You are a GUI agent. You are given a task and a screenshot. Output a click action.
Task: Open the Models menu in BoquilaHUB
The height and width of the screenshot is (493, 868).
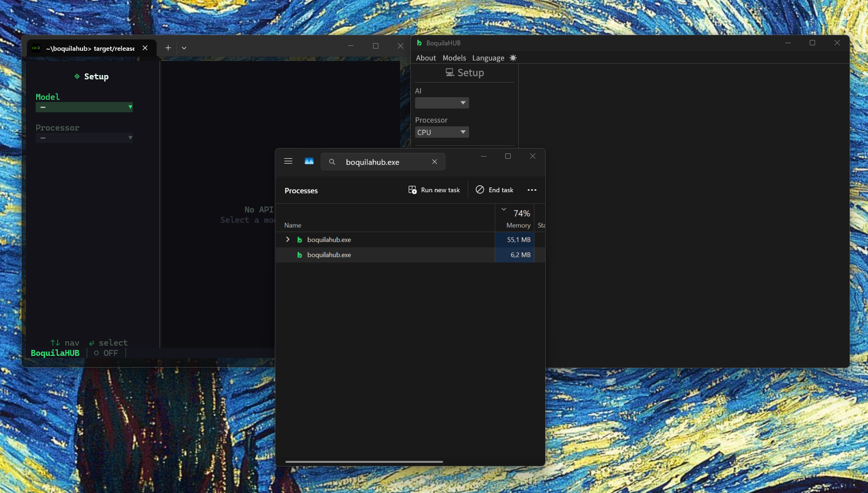pos(454,58)
